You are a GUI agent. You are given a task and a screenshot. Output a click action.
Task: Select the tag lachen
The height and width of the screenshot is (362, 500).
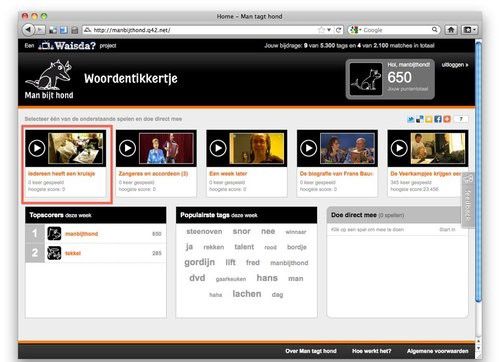(x=247, y=294)
